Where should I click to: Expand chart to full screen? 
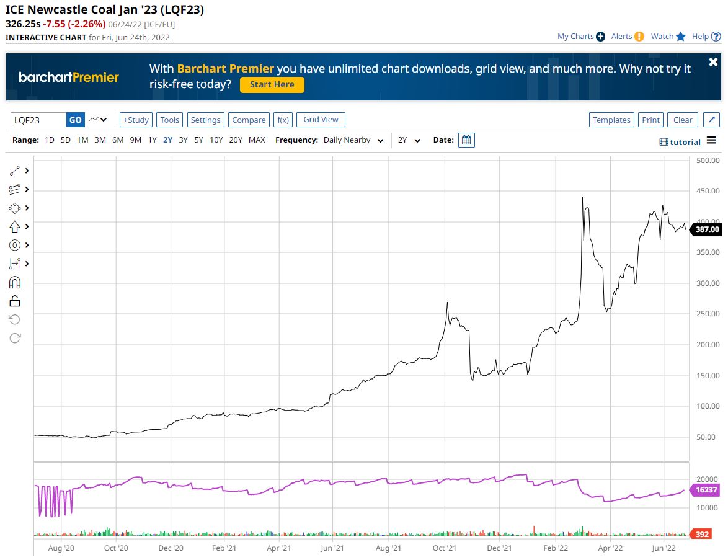coord(711,120)
